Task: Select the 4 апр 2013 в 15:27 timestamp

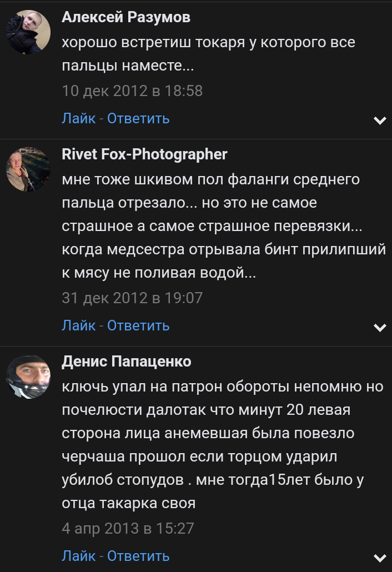Action: coord(128,528)
